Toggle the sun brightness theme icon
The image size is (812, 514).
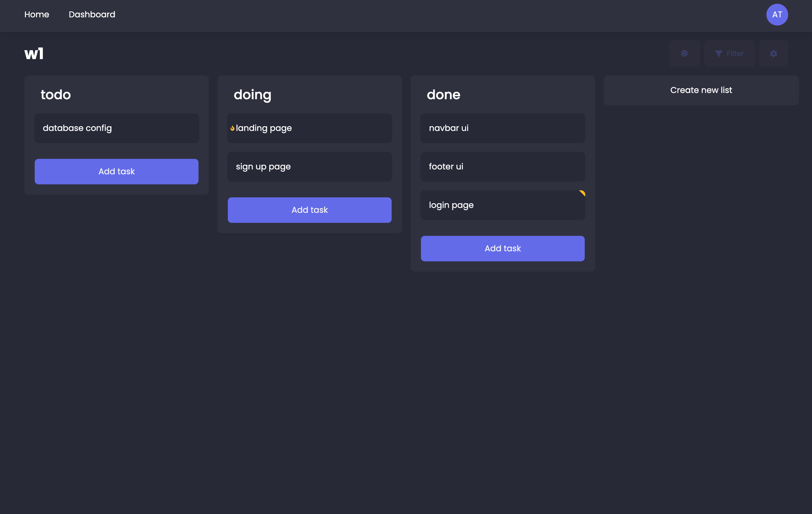684,54
